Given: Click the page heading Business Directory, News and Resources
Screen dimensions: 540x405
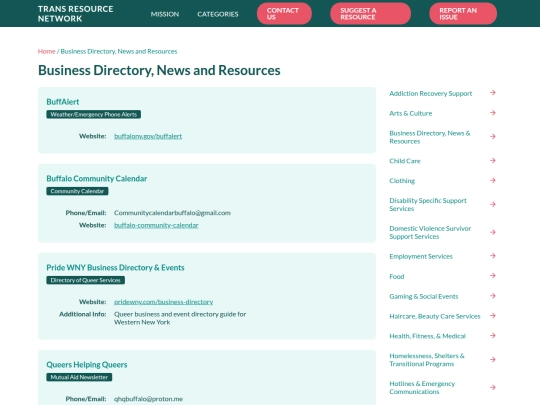Looking at the screenshot, I should (159, 70).
